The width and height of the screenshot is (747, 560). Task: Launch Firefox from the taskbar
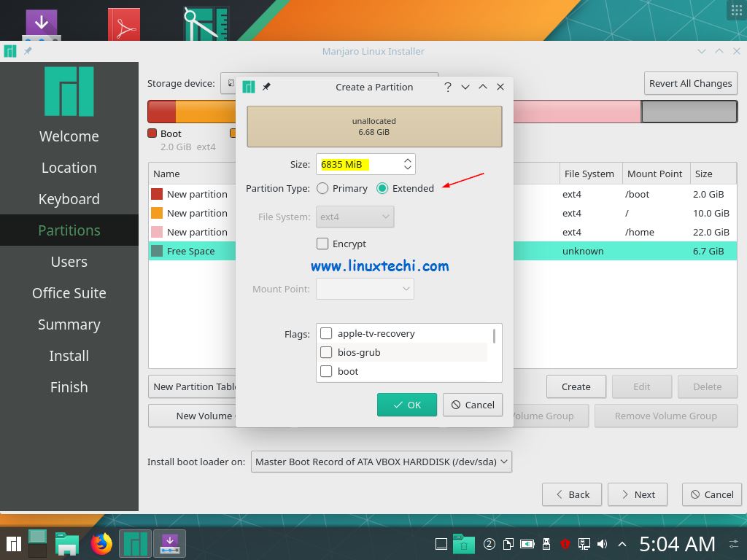[101, 543]
